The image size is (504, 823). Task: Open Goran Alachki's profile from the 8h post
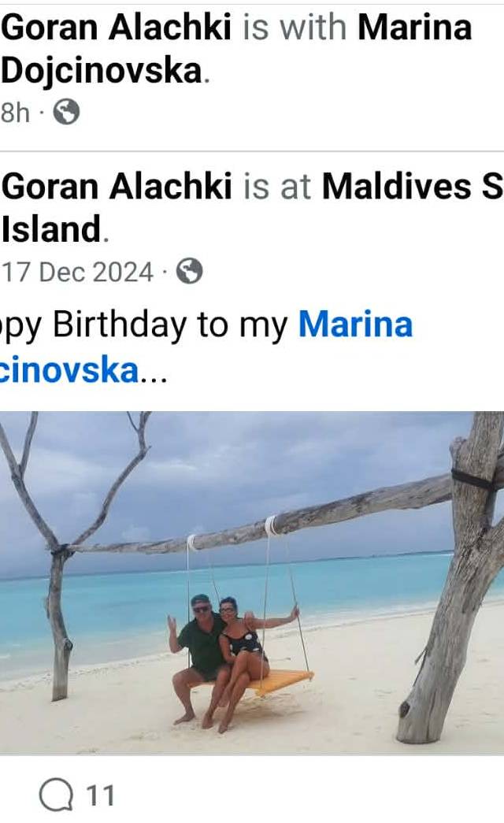pyautogui.click(x=116, y=28)
